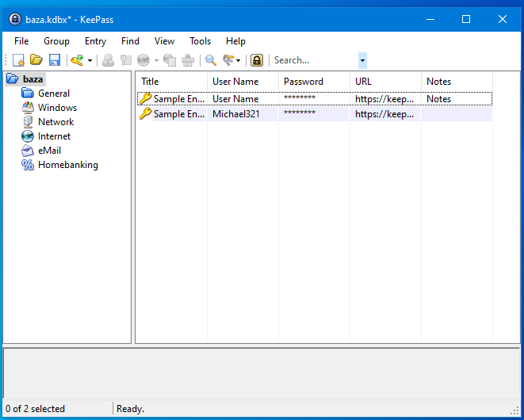Click the Open database folder icon
The height and width of the screenshot is (420, 524).
pos(36,60)
